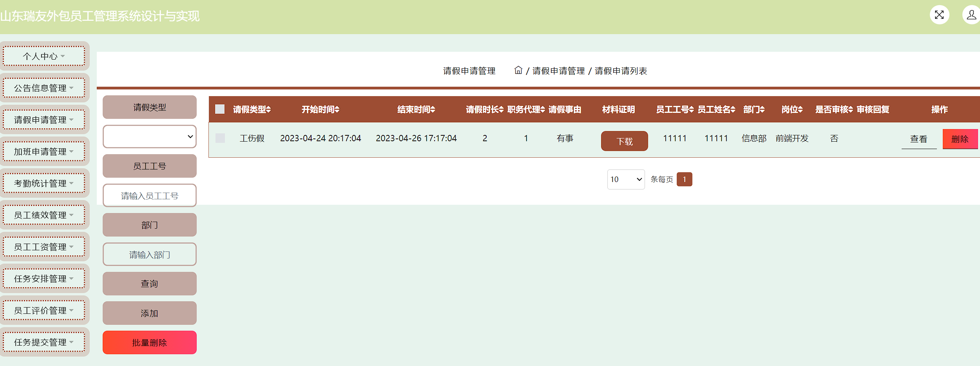
Task: Click the 请假事由 column header
Action: click(565, 109)
